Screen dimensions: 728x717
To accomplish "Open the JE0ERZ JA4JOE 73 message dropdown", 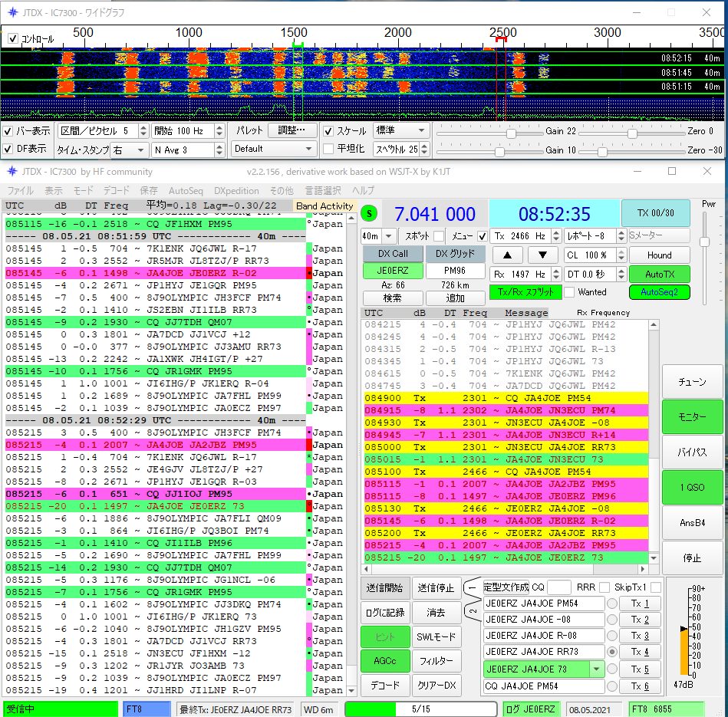I will (x=596, y=669).
